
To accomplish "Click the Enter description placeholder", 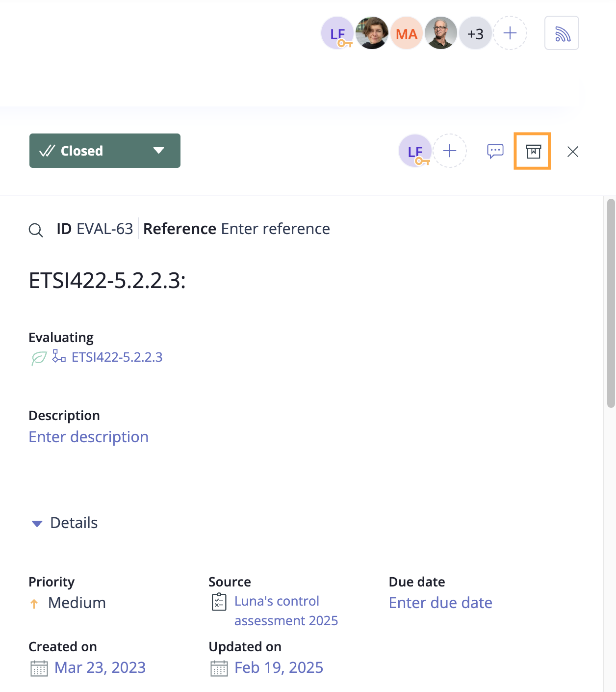I will pos(89,437).
